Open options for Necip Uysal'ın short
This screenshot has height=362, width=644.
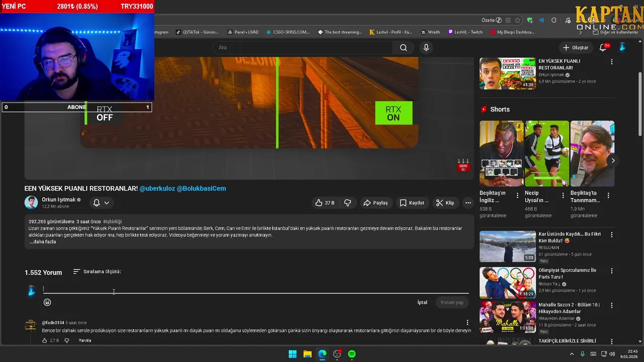563,196
